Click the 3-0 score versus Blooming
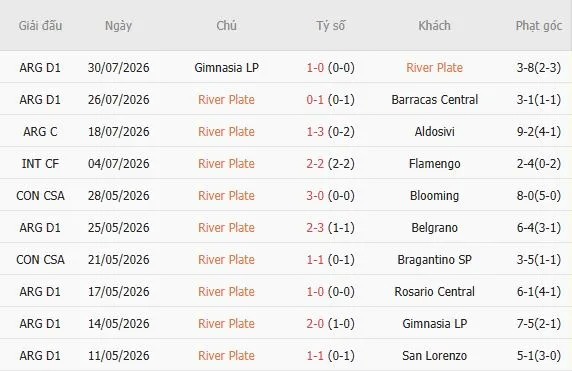This screenshot has height=371, width=572. [315, 196]
